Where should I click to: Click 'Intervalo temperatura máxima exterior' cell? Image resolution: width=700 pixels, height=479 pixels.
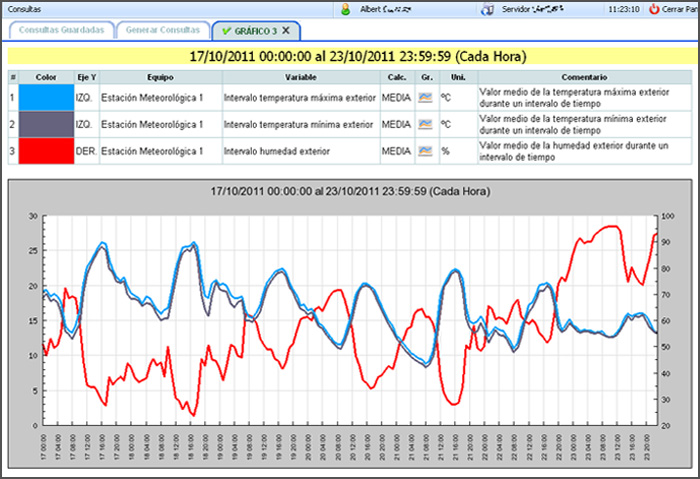(300, 98)
